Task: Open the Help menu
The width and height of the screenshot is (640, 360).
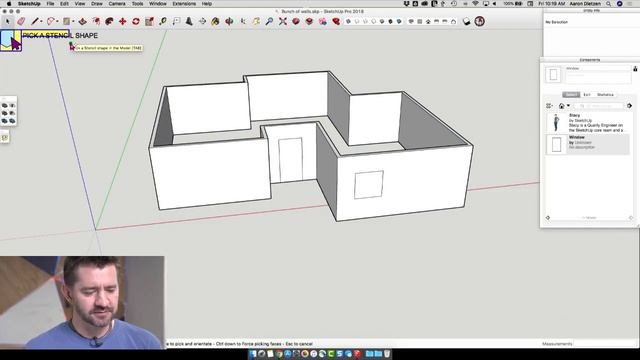Action: click(207, 4)
